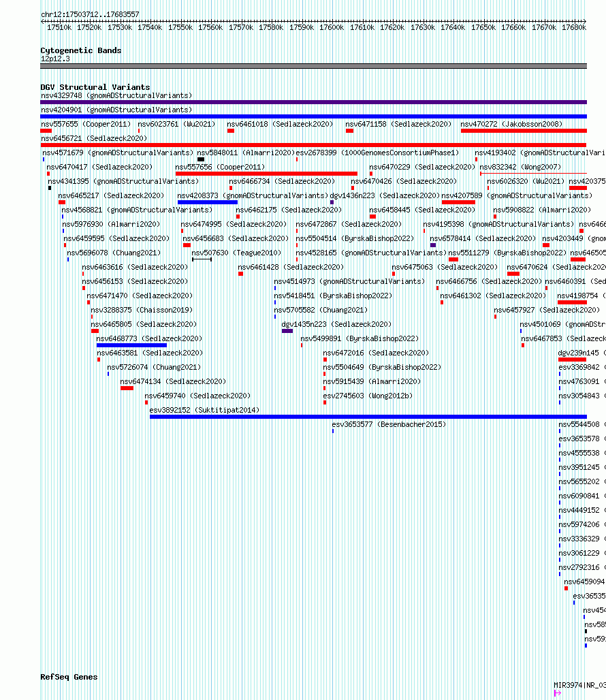Screen dimensions: 606x700
Task: Open nsv5511279 (ByrskaBishop2022) label
Action: 507,253
